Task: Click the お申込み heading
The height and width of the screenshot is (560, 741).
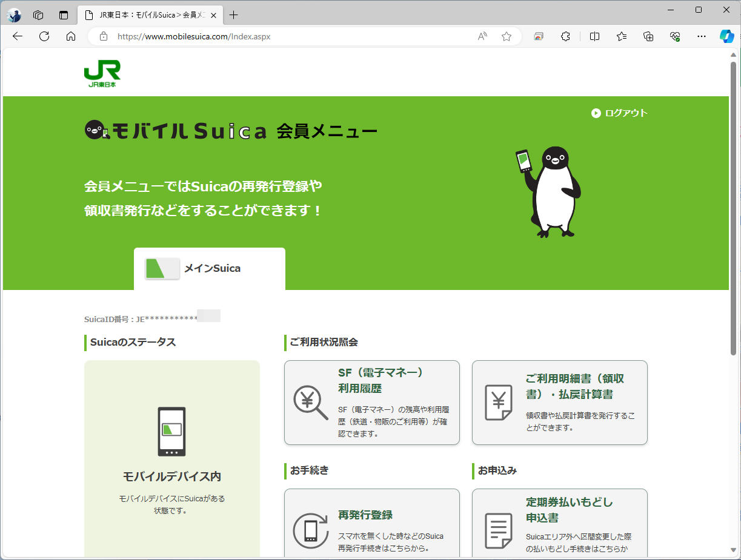Action: 497,470
